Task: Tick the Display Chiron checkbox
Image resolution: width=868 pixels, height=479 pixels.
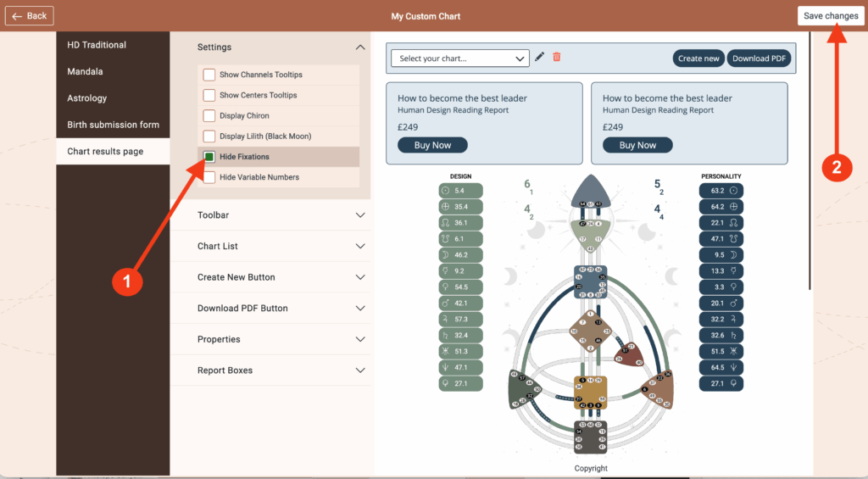Action: (209, 115)
